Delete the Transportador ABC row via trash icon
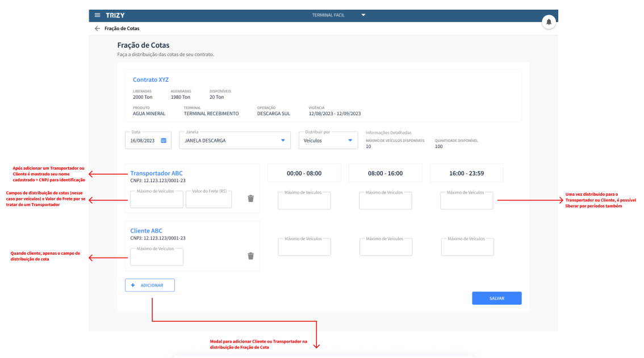644x358 pixels. [x=250, y=199]
